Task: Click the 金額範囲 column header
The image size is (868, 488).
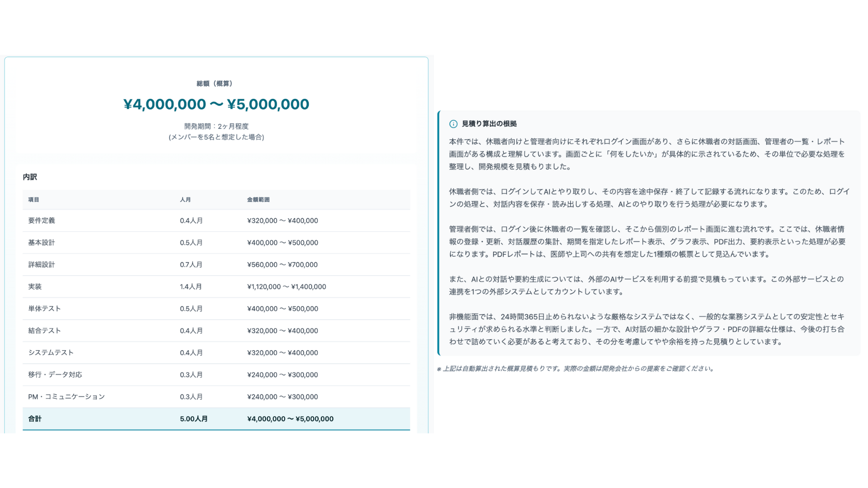Action: (x=258, y=200)
